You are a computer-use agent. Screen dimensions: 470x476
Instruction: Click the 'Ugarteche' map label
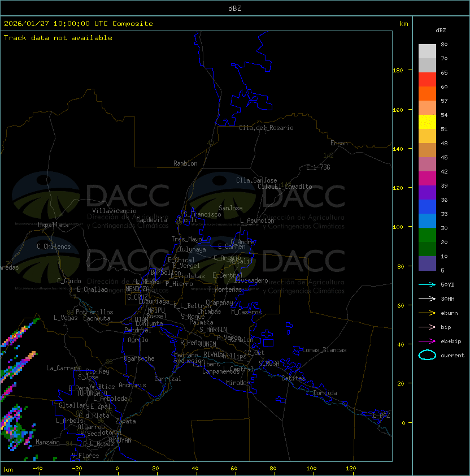(x=140, y=358)
